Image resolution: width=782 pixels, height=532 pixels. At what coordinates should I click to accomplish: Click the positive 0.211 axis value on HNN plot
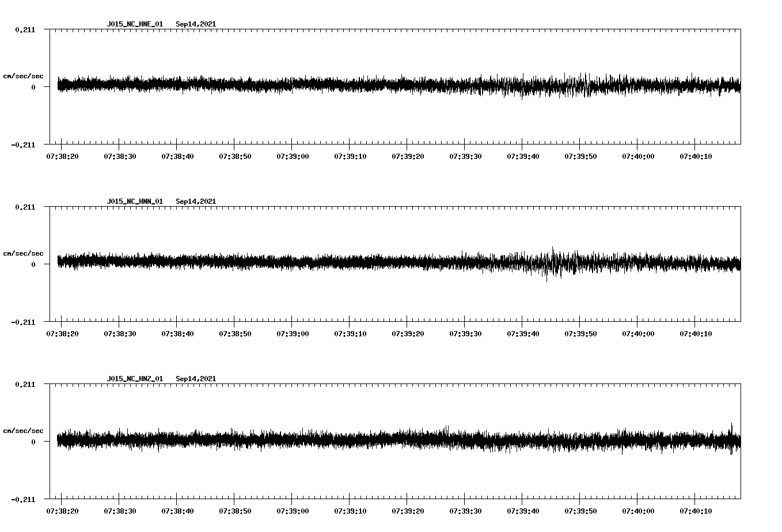click(x=25, y=207)
